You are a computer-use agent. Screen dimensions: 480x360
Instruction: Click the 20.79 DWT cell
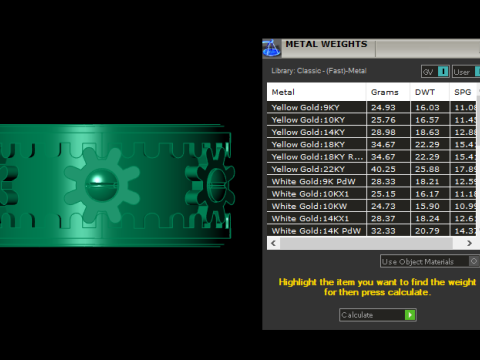tap(430, 231)
